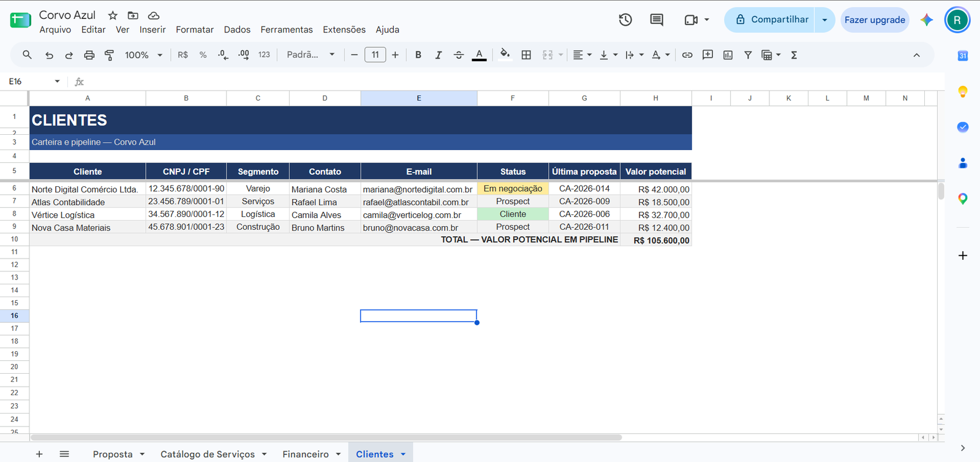Open the Gemini sparkle assistant

(x=927, y=20)
